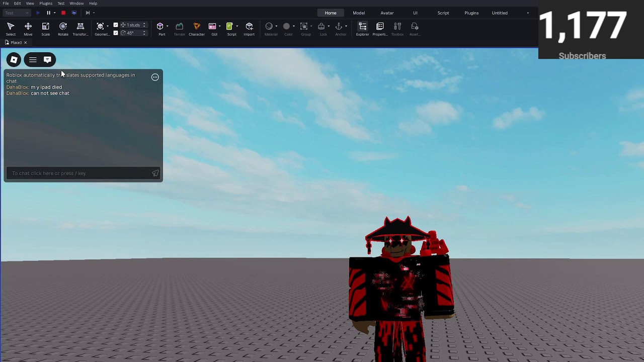644x362 pixels.
Task: Toggle the move snapping studs checkbox
Action: [116, 25]
